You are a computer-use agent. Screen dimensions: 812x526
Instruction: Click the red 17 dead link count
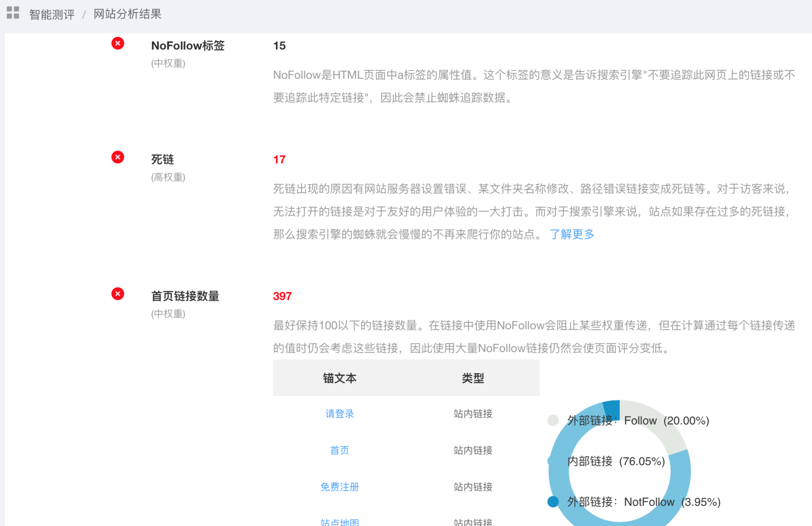click(279, 159)
